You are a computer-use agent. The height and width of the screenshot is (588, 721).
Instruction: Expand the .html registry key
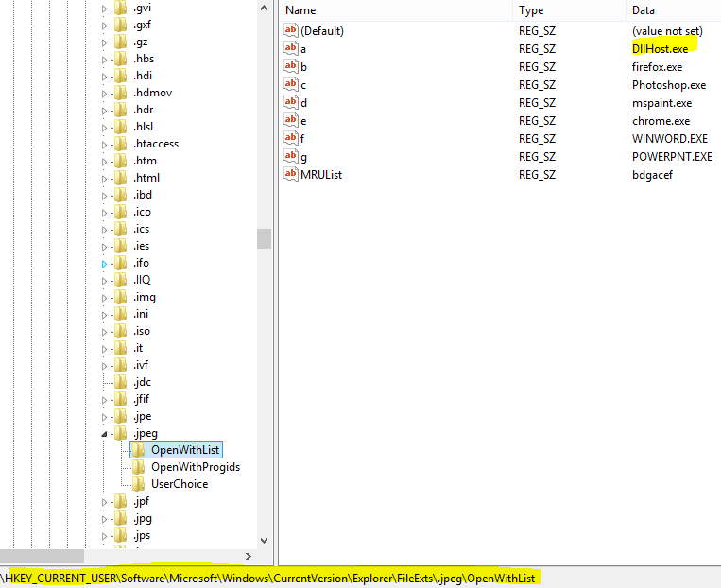coord(104,179)
